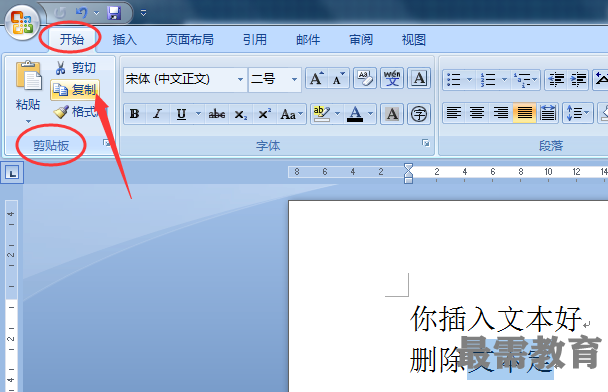Open the font name 宋体 combo box
Image resolution: width=608 pixels, height=392 pixels.
pyautogui.click(x=185, y=79)
